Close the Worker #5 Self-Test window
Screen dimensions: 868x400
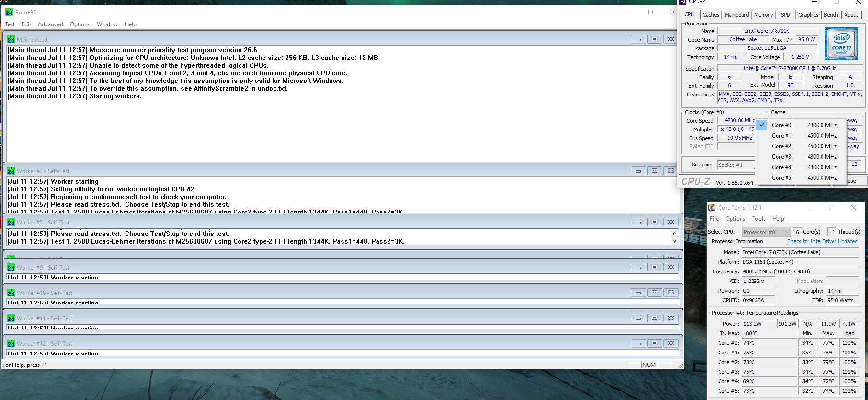[671, 222]
